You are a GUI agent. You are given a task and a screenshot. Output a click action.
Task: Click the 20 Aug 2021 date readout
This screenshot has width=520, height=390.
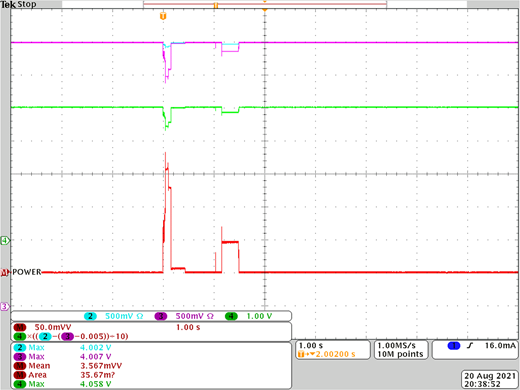click(x=490, y=376)
